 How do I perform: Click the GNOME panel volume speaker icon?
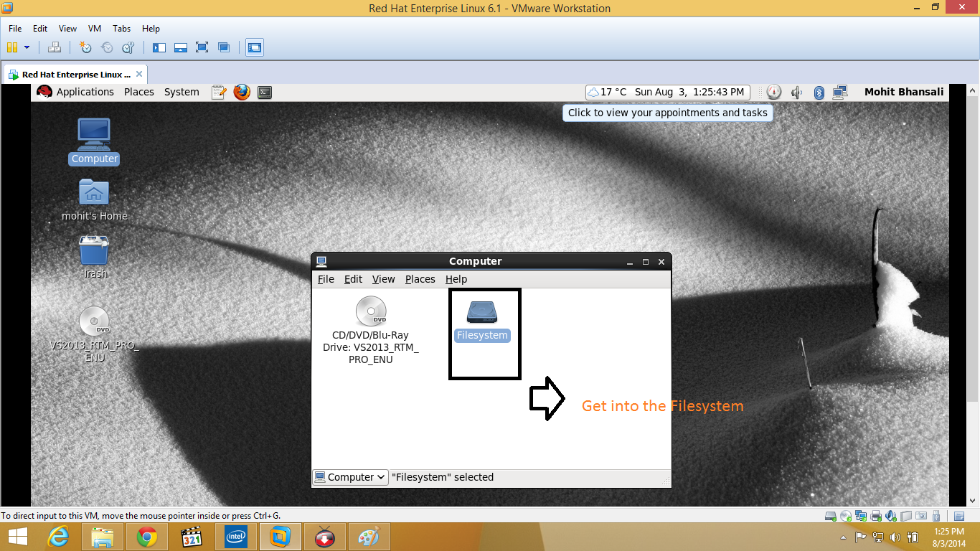point(796,92)
